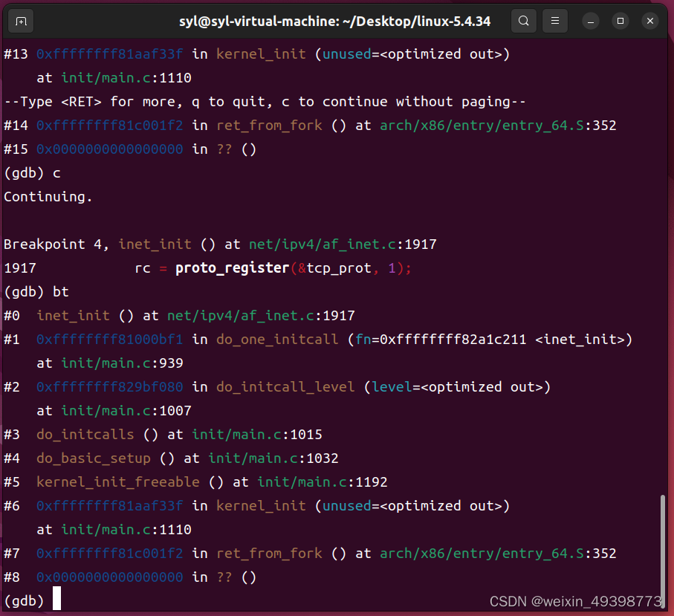Open the menu icon beside the search button

[554, 20]
